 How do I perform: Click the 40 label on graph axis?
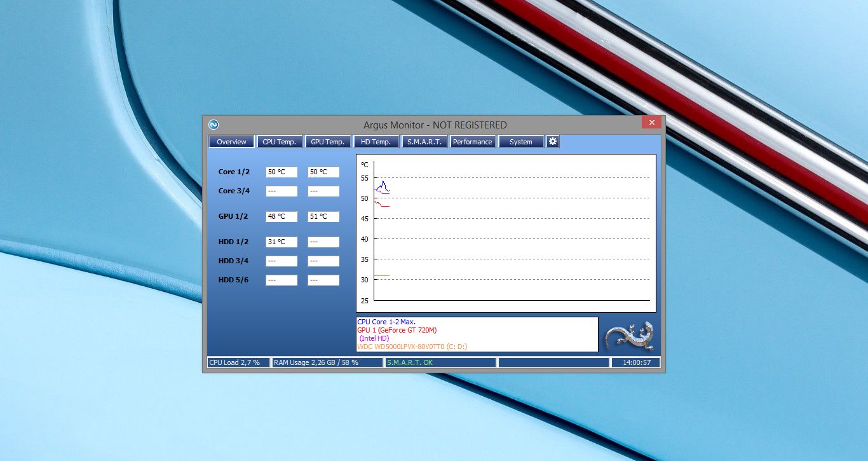(364, 239)
